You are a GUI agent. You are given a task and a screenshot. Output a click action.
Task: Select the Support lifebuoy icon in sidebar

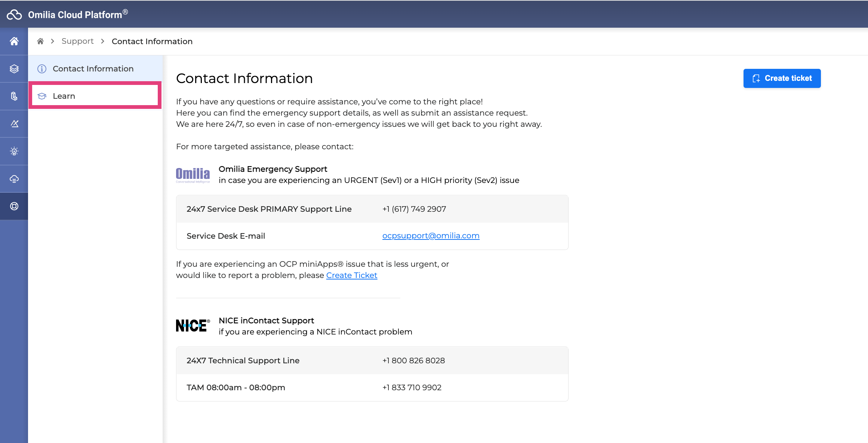(x=14, y=206)
